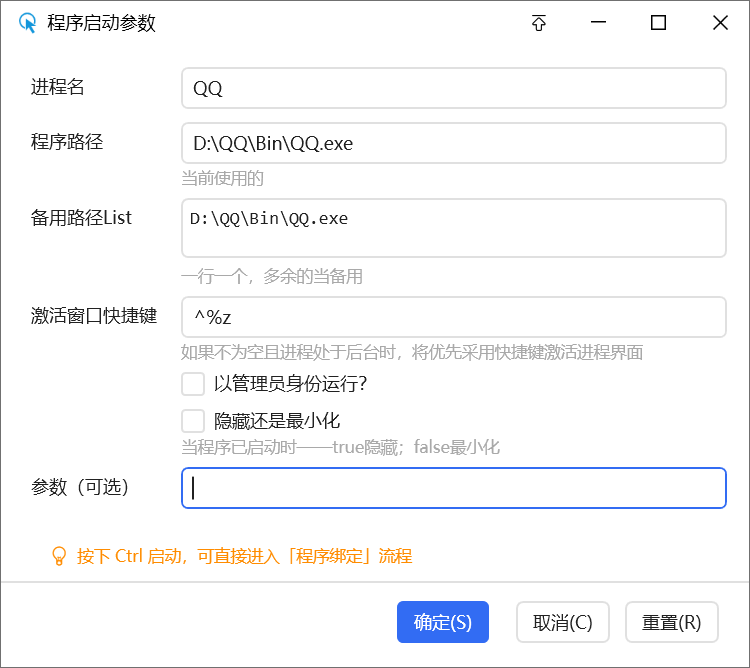This screenshot has width=750, height=668.
Task: Click the pin-on-top arrow icon in title bar
Action: click(x=539, y=22)
